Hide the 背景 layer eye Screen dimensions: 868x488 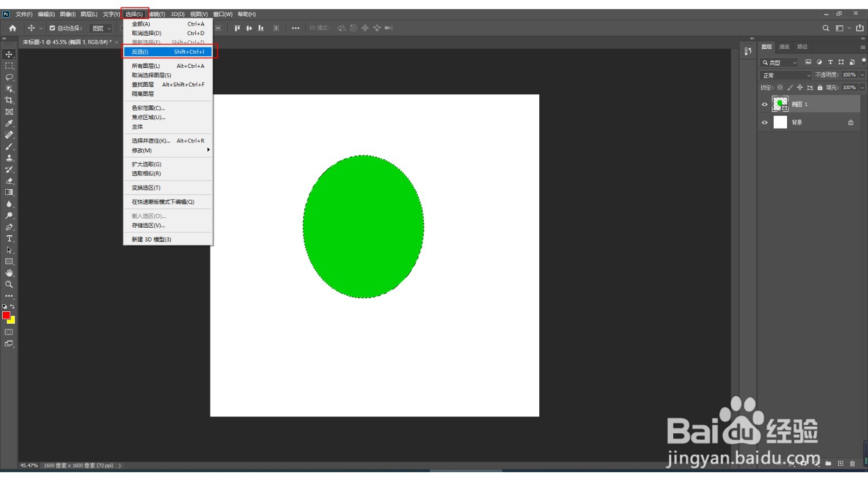[765, 123]
